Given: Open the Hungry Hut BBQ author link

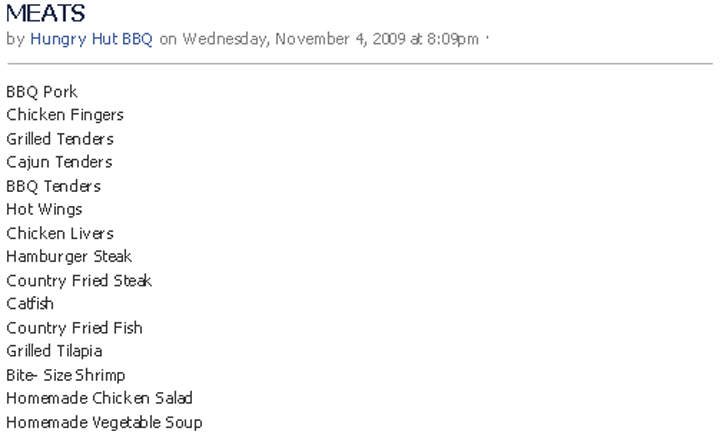Looking at the screenshot, I should pos(91,39).
